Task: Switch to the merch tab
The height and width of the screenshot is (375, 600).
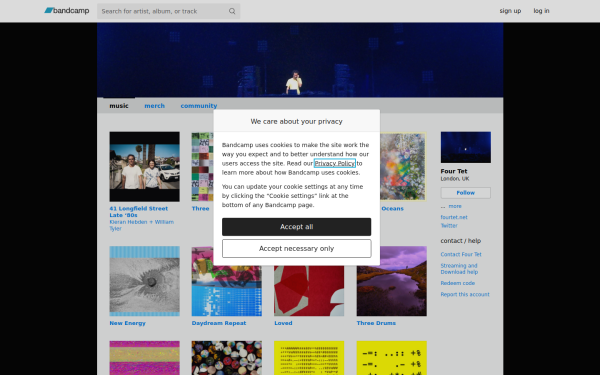Action: click(x=155, y=106)
